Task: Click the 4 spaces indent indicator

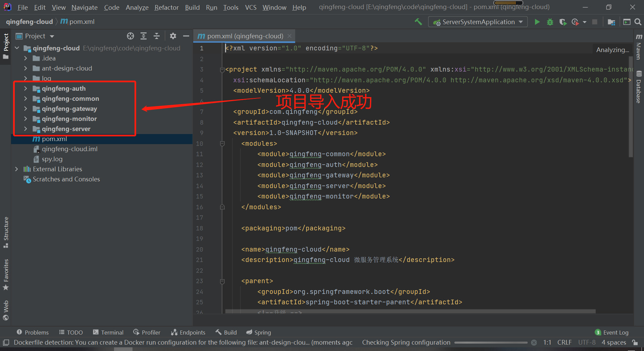Action: [614, 342]
